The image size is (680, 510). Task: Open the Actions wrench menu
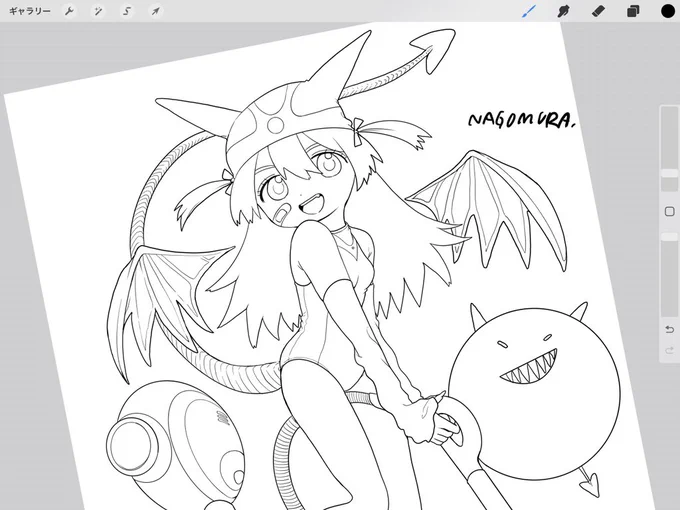click(x=69, y=11)
